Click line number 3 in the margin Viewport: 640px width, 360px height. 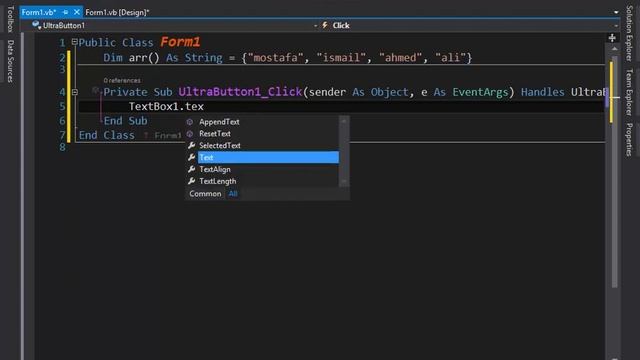tap(62, 69)
